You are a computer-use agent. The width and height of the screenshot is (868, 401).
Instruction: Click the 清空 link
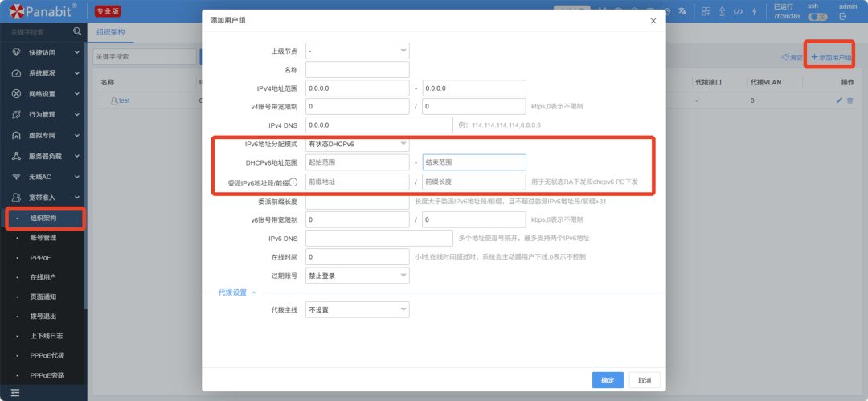click(792, 57)
